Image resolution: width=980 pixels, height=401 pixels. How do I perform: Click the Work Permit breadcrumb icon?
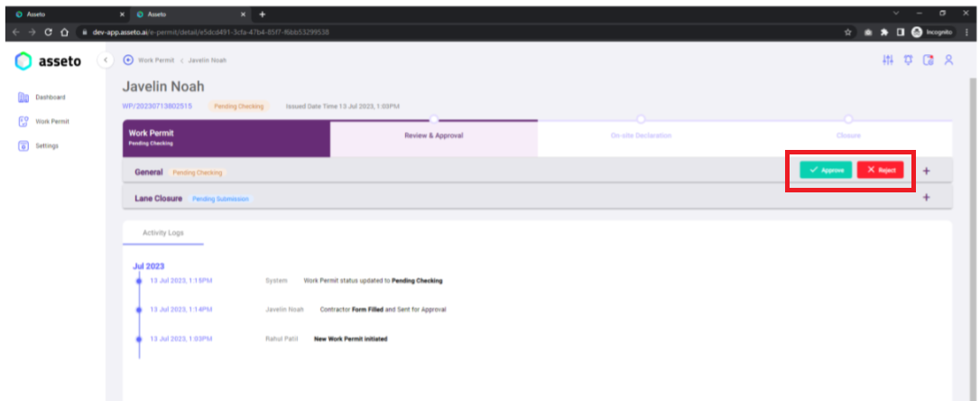(x=129, y=60)
